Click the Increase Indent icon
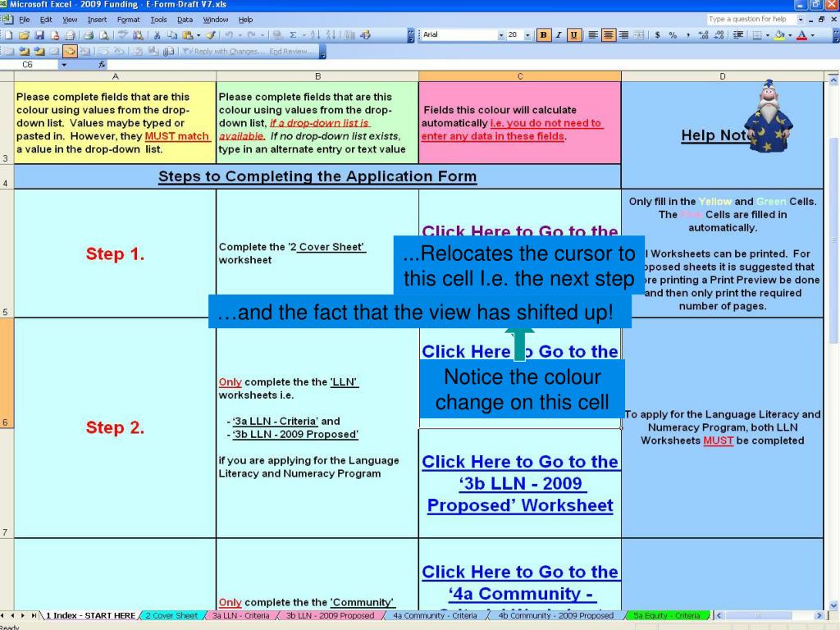This screenshot has width=840, height=630. coord(738,34)
